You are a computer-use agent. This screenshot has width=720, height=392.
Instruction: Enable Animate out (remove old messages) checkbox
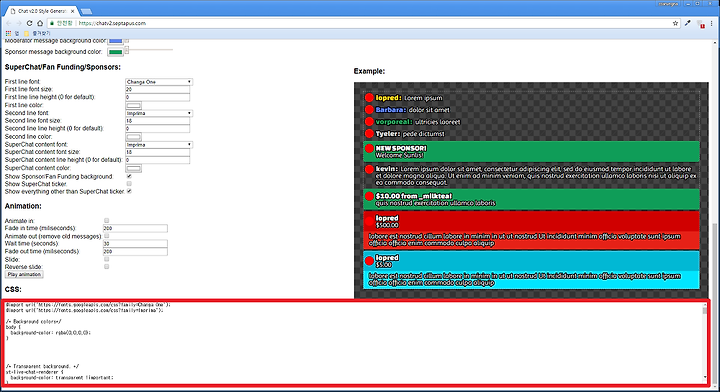pos(107,236)
